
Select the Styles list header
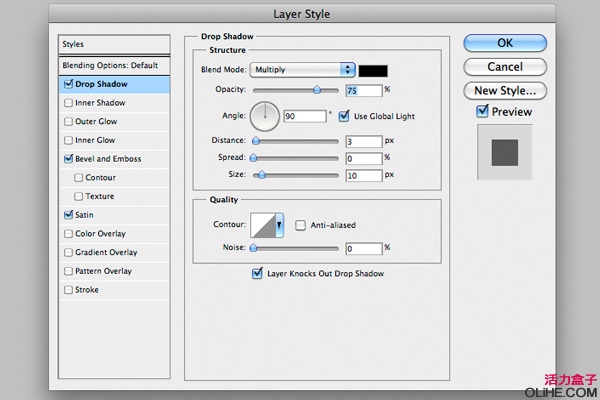pos(114,44)
